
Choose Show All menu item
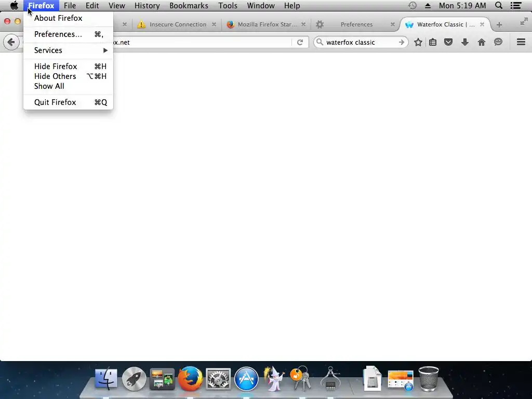point(68,86)
